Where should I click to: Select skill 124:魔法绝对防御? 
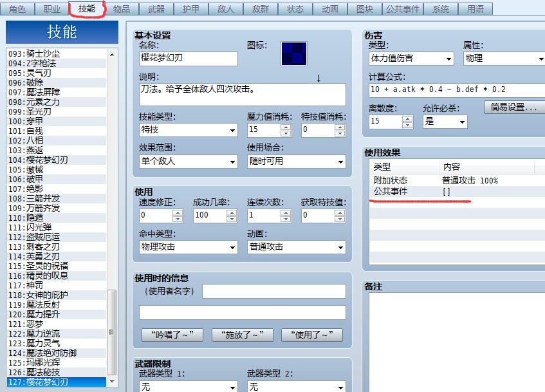pos(57,353)
